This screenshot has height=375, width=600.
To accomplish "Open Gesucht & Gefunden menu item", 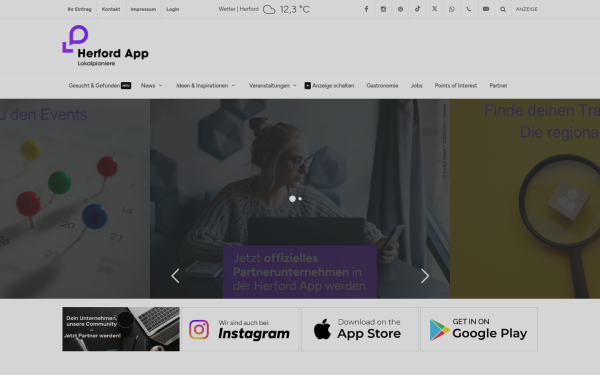I will pos(99,85).
